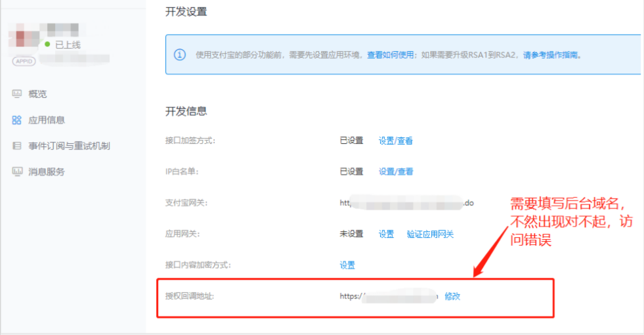This screenshot has height=335, width=644.
Task: Click the blue info icon in notice banner
Action: (x=179, y=55)
